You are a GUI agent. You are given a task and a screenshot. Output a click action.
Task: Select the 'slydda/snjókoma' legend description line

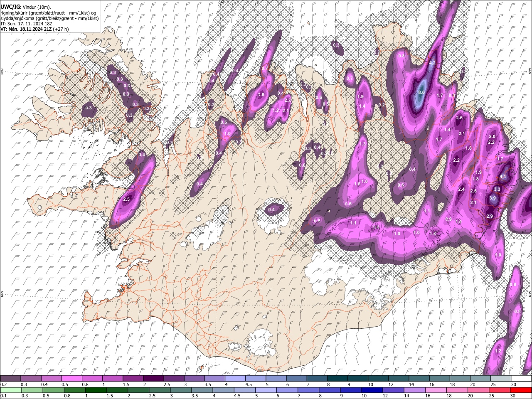(49, 18)
